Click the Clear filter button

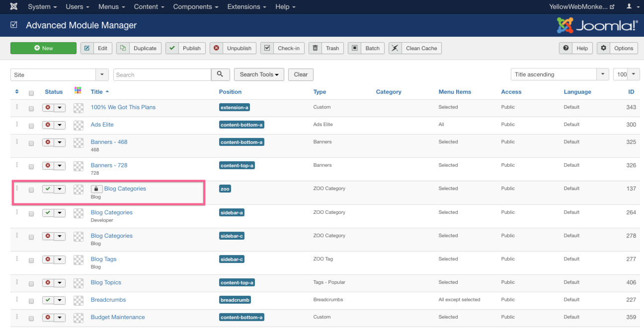point(301,74)
